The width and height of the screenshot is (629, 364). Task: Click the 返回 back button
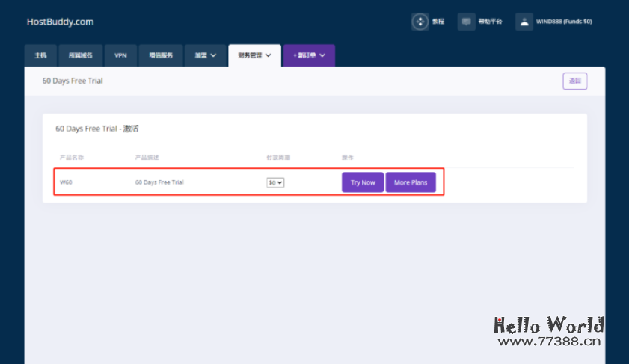click(x=574, y=81)
